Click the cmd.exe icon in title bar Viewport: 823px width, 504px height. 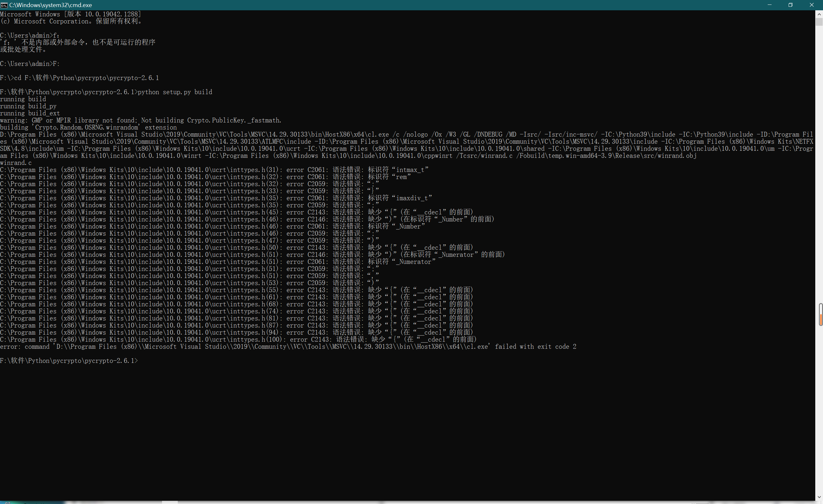(x=4, y=5)
